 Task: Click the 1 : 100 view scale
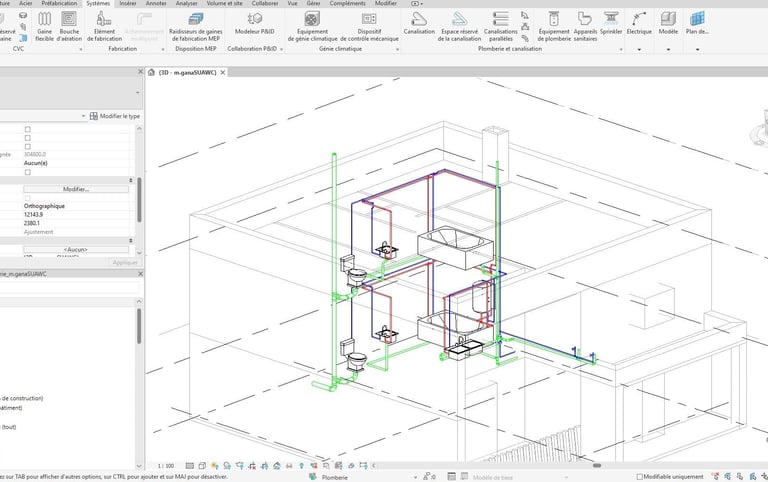[166, 466]
